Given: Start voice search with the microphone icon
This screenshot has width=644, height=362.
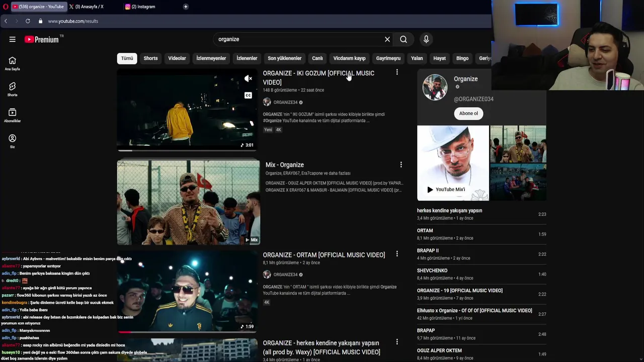Looking at the screenshot, I should click(x=426, y=39).
